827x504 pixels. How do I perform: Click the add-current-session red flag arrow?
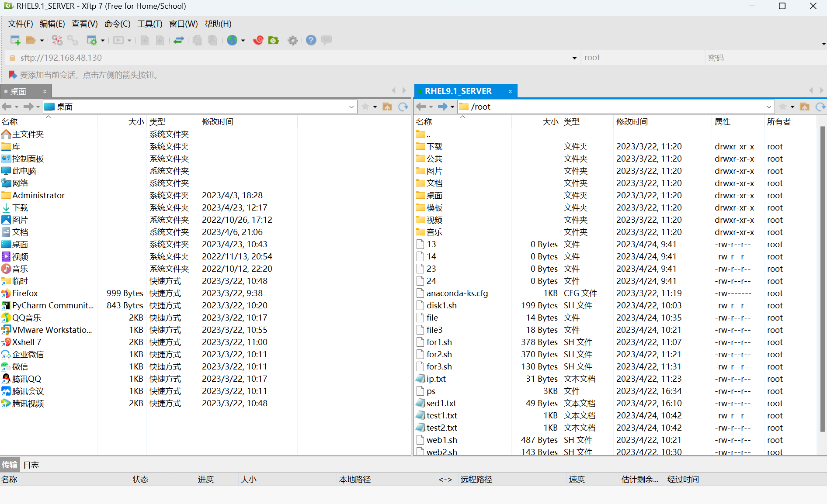[13, 75]
